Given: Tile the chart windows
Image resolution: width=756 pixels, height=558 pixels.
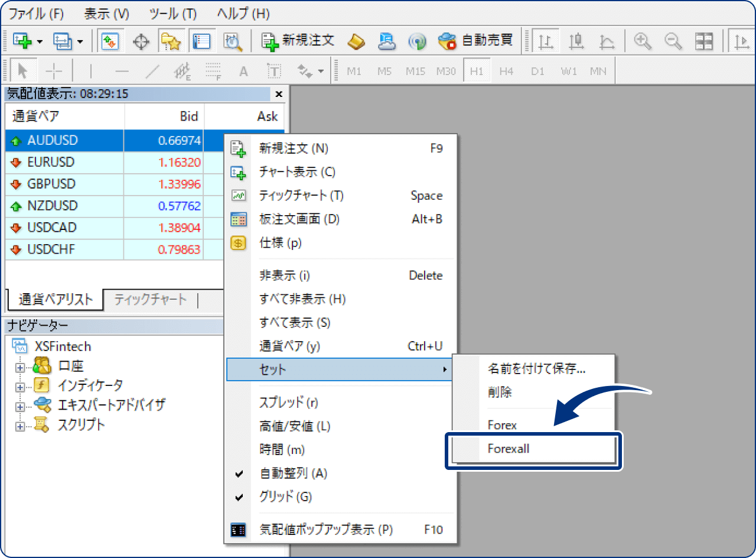Looking at the screenshot, I should coord(704,41).
